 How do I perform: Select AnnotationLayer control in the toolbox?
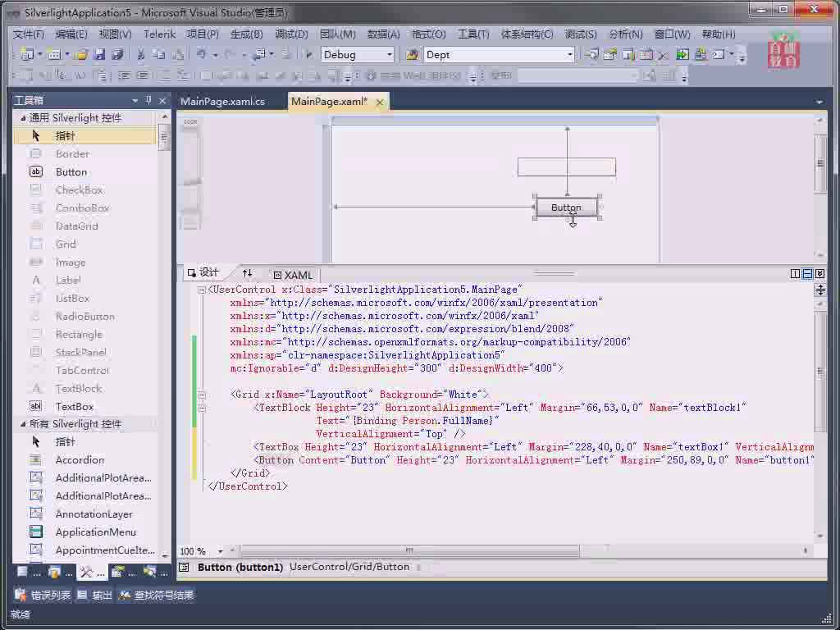point(85,514)
